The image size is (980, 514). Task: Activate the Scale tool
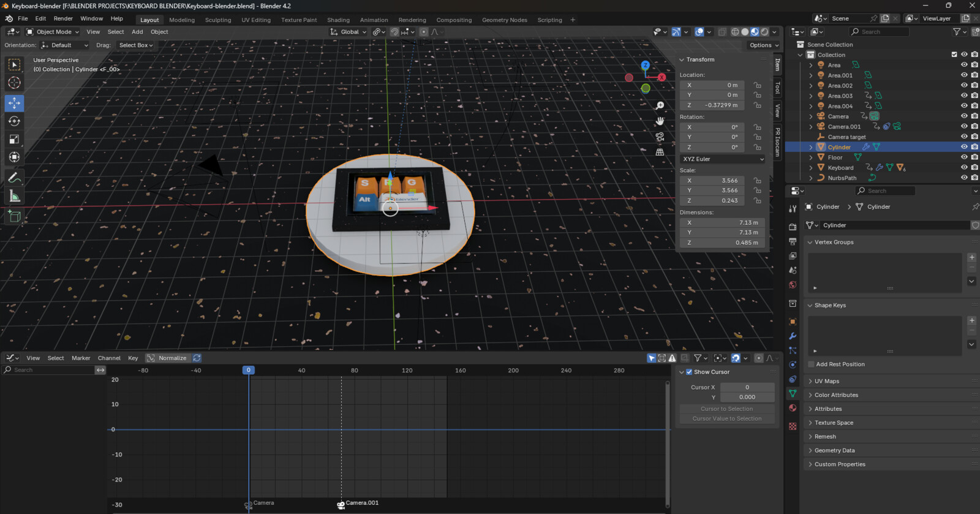pos(14,139)
